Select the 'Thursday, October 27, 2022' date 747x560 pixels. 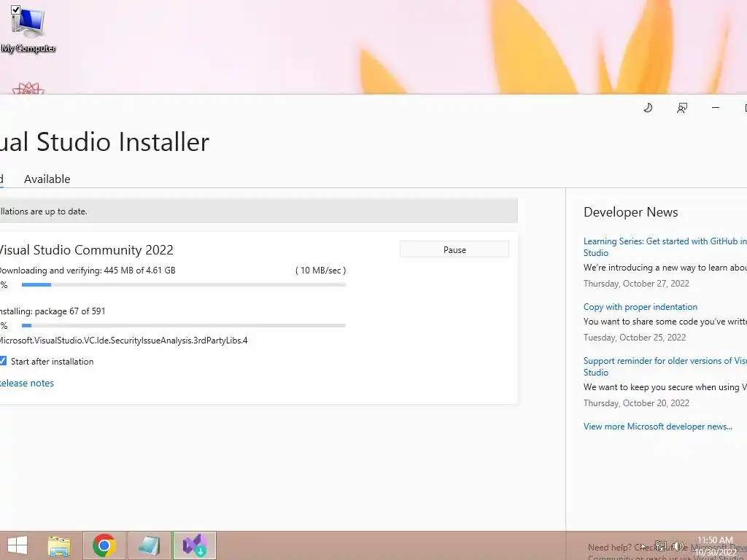coord(636,284)
